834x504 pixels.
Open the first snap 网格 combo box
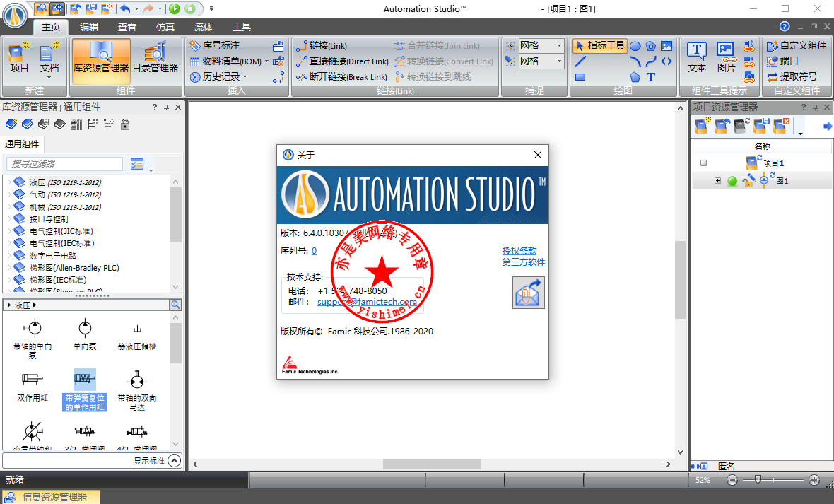click(x=541, y=46)
